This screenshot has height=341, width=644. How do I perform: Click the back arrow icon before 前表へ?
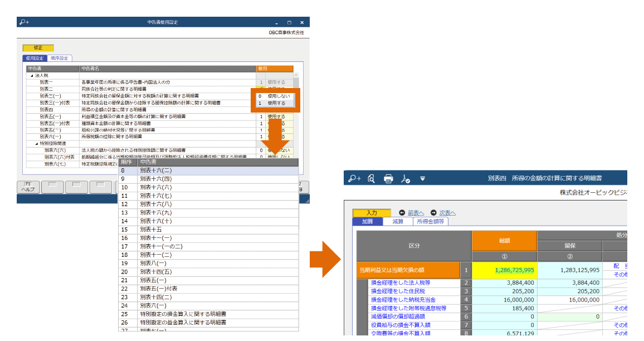[x=402, y=213]
